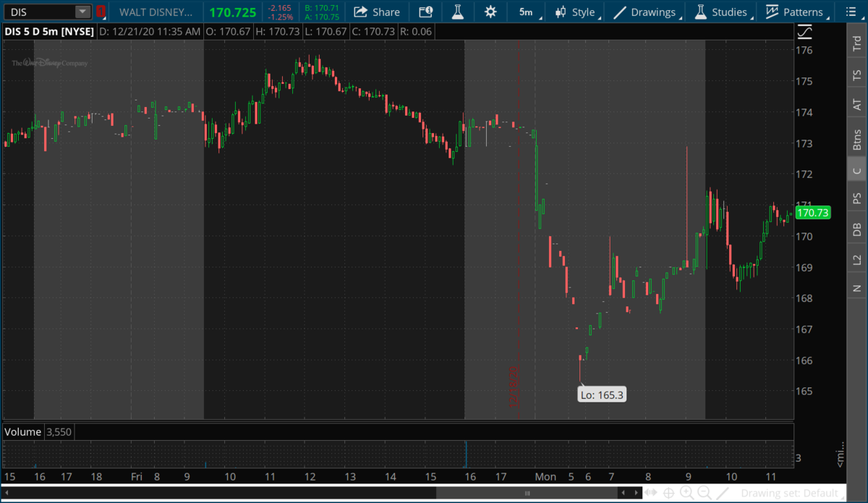Click the DIS symbol input field
Viewport: 868px width, 503px height.
pos(41,12)
